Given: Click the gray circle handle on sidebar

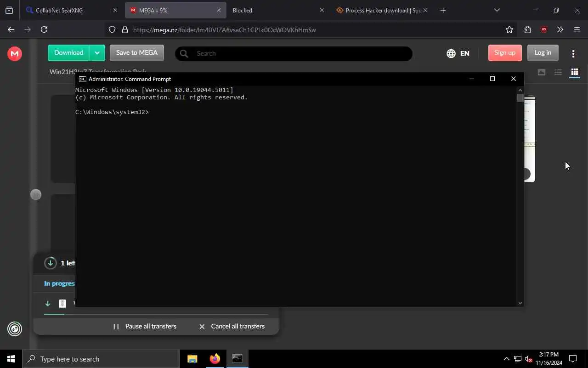Looking at the screenshot, I should [x=36, y=195].
